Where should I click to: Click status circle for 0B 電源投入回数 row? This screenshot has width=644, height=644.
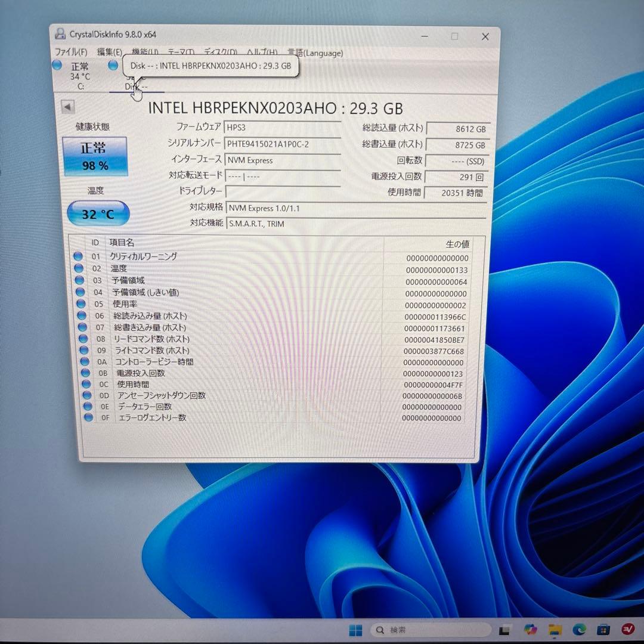85,373
